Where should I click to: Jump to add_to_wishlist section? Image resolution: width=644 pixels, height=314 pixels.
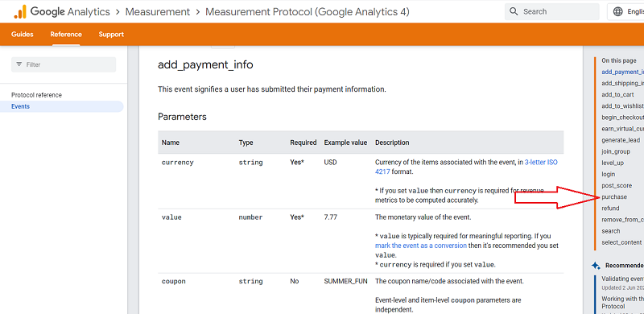(x=622, y=106)
